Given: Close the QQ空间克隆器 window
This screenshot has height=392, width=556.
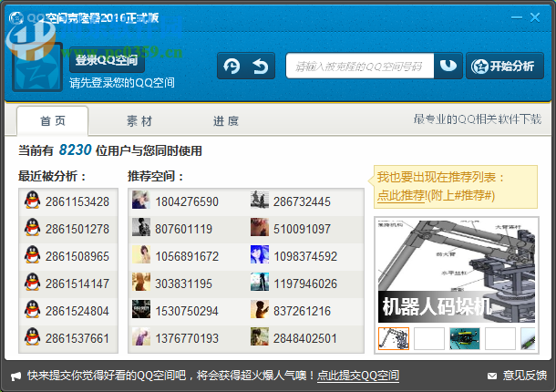Looking at the screenshot, I should [x=535, y=17].
